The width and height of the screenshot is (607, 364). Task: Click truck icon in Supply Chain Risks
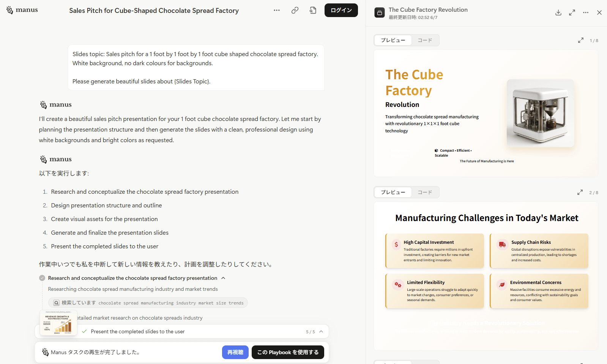coord(502,245)
